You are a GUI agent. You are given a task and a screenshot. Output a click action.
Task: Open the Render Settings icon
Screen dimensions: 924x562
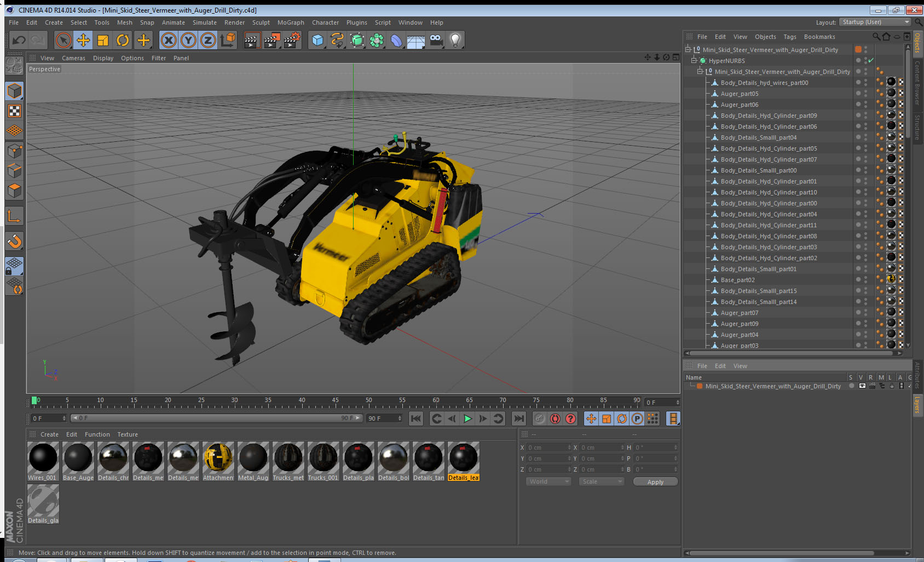coord(292,40)
